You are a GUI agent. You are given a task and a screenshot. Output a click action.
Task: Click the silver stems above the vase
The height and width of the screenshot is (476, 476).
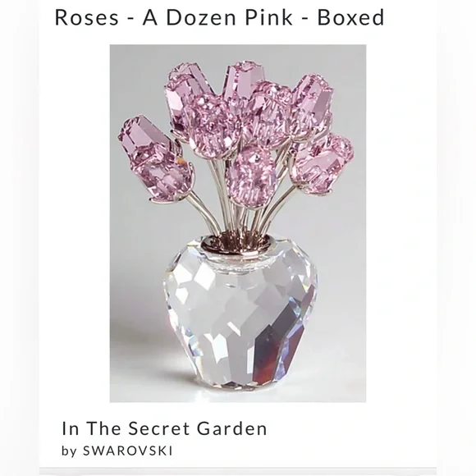click(x=240, y=213)
